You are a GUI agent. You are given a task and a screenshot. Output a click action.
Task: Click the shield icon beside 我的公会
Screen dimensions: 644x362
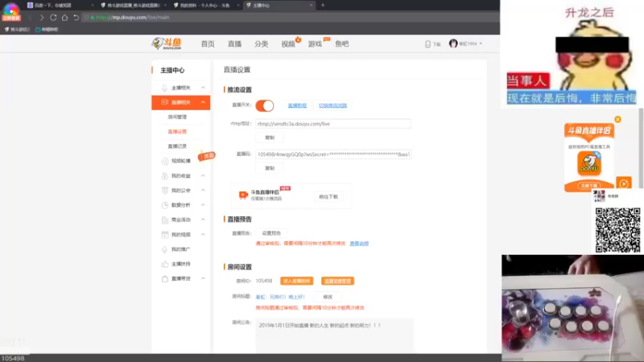165,191
